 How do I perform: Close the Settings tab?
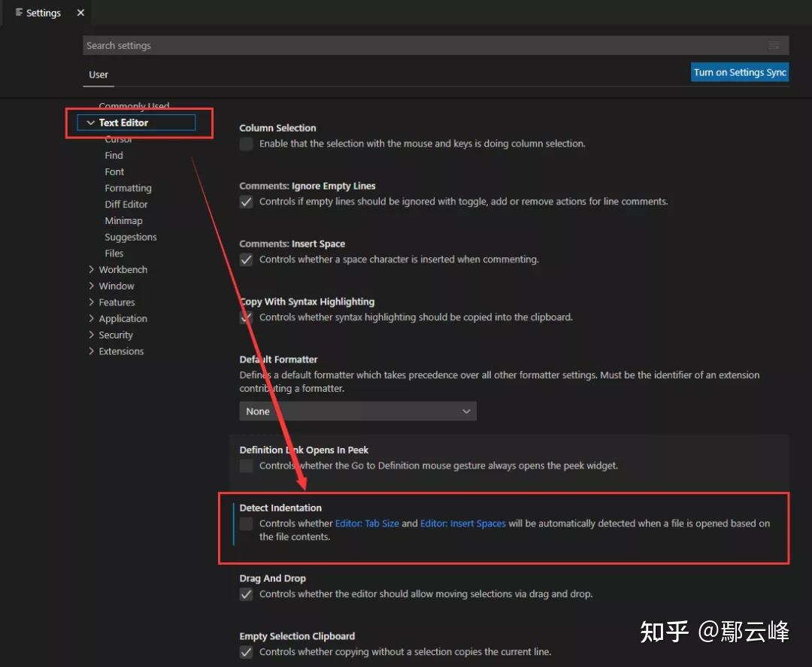pos(80,12)
